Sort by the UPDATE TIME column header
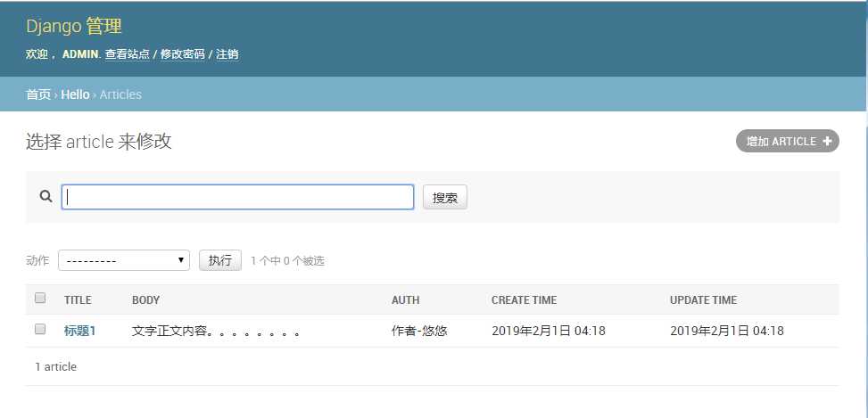Image resolution: width=868 pixels, height=418 pixels. (x=704, y=300)
